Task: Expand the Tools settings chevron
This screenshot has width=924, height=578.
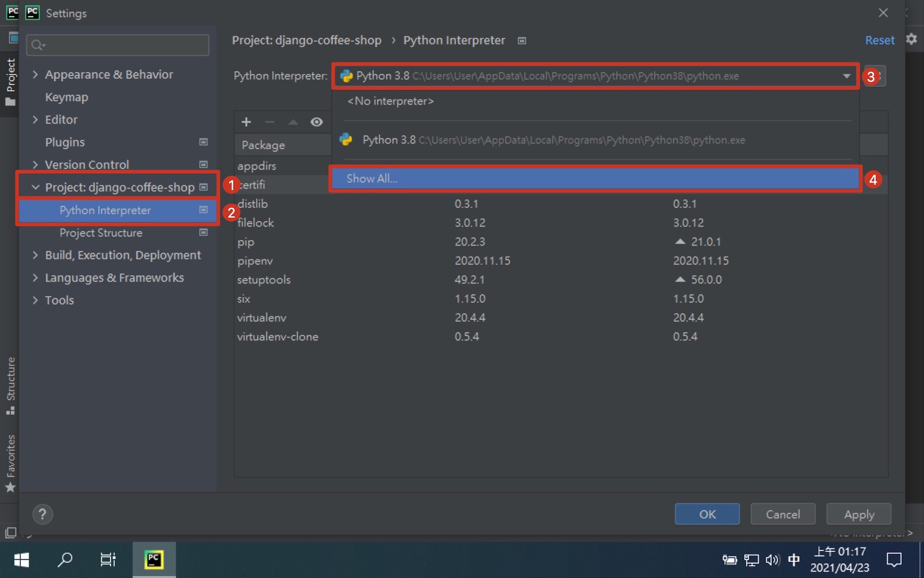Action: [x=35, y=300]
